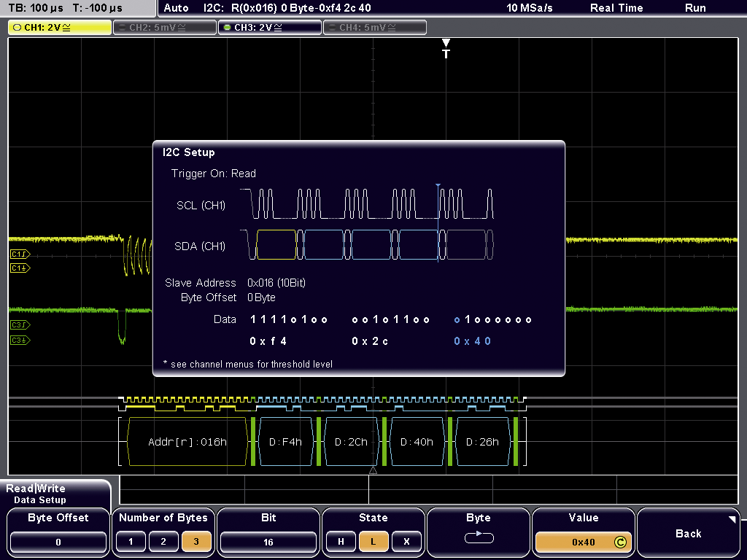Switch to the CH3 channel tab
747x560 pixels.
click(269, 28)
